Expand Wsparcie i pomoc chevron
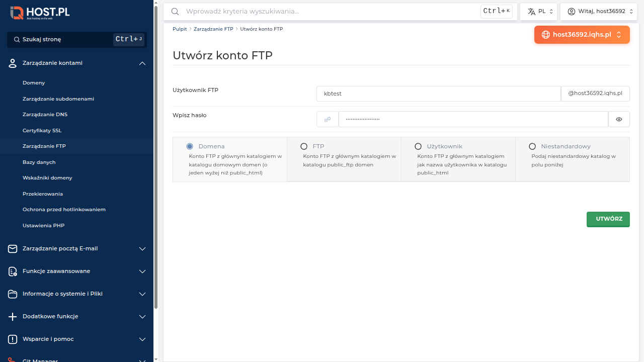Viewport: 644px width, 362px height. coord(142,339)
